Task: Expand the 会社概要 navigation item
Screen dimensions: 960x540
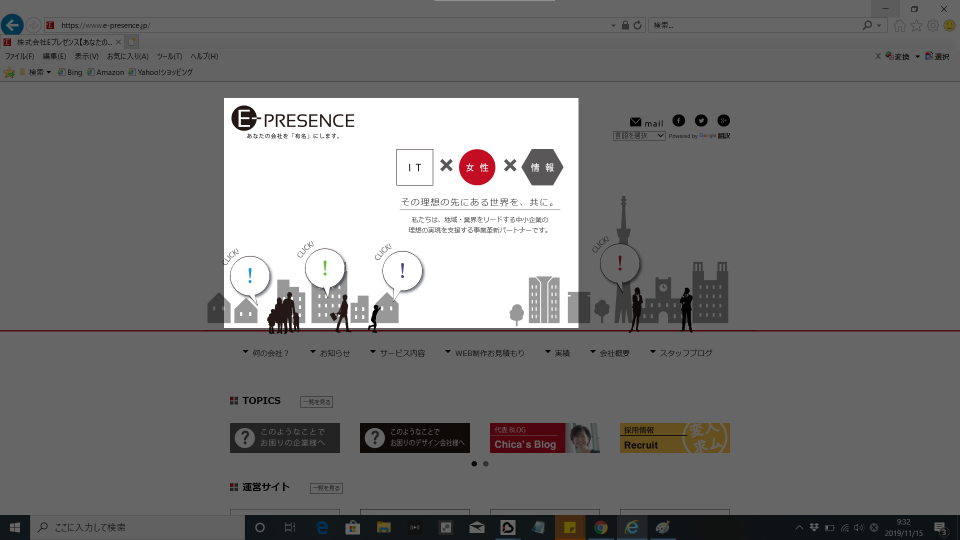Action: click(610, 353)
